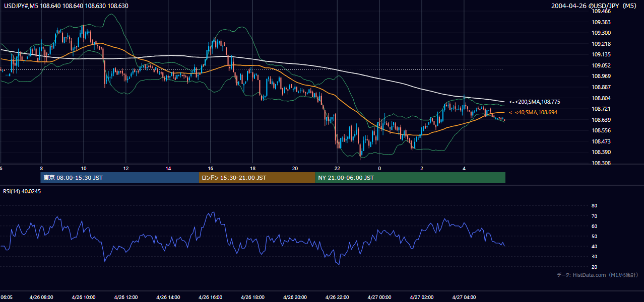Click the 4/26 10:00 time axis label
Image resolution: width=644 pixels, height=302 pixels.
pyautogui.click(x=84, y=297)
